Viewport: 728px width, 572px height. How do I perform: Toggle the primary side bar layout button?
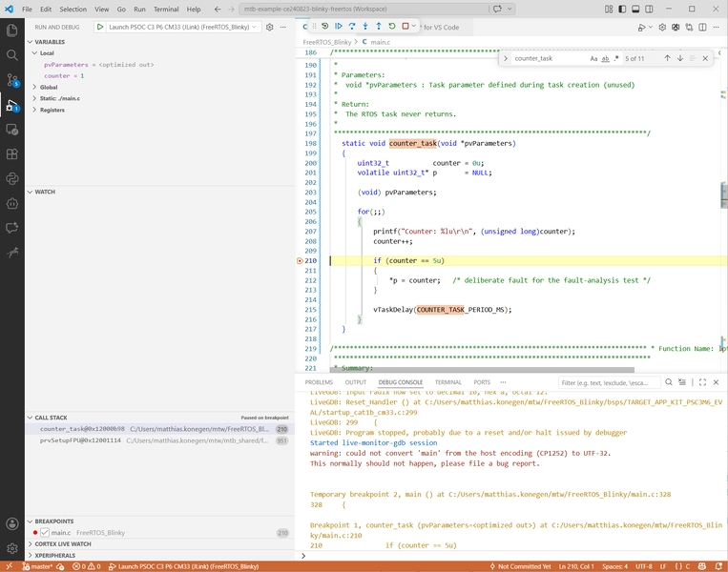pos(622,9)
